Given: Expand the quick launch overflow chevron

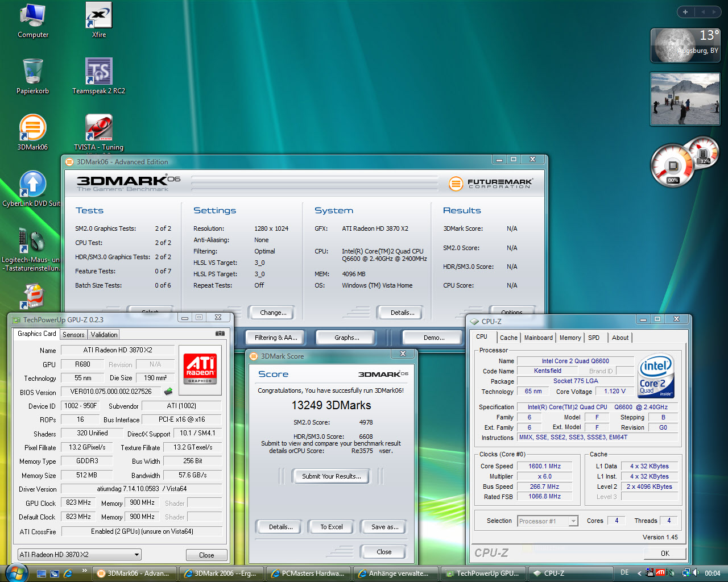Looking at the screenshot, I should pos(85,571).
